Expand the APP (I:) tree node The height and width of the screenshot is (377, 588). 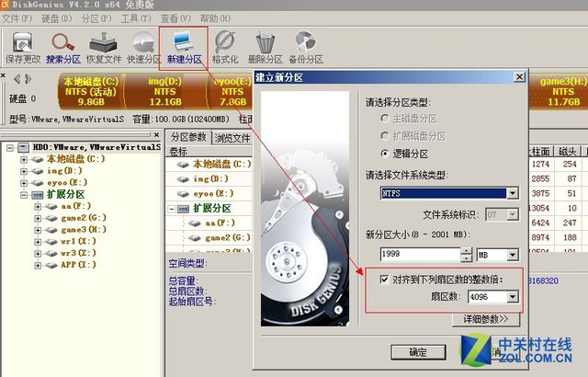(x=38, y=265)
